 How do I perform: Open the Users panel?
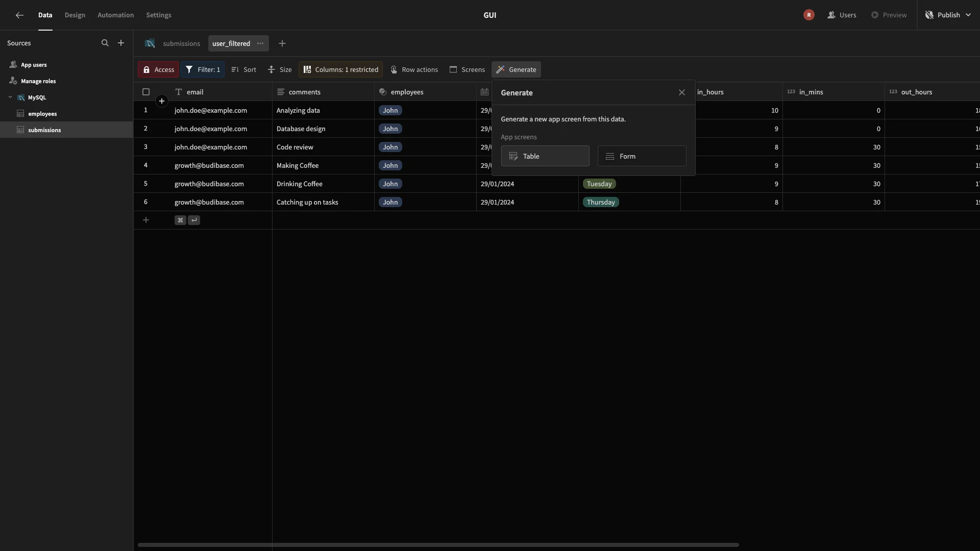[842, 15]
